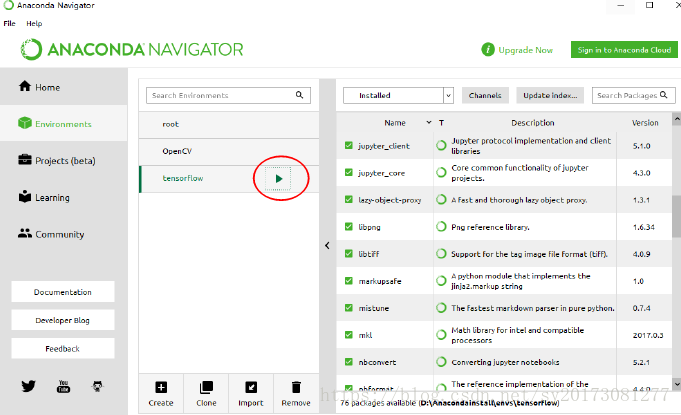The height and width of the screenshot is (415, 681).
Task: Click the Create environment icon
Action: [161, 387]
